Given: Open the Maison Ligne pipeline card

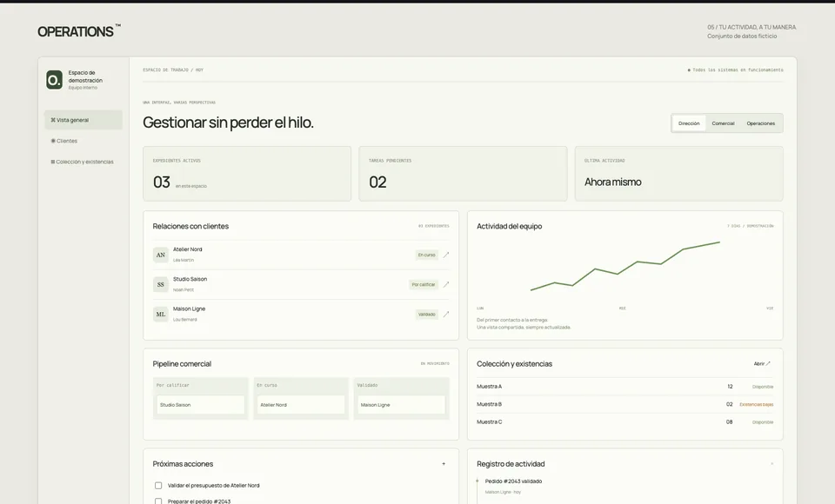Looking at the screenshot, I should (x=401, y=405).
